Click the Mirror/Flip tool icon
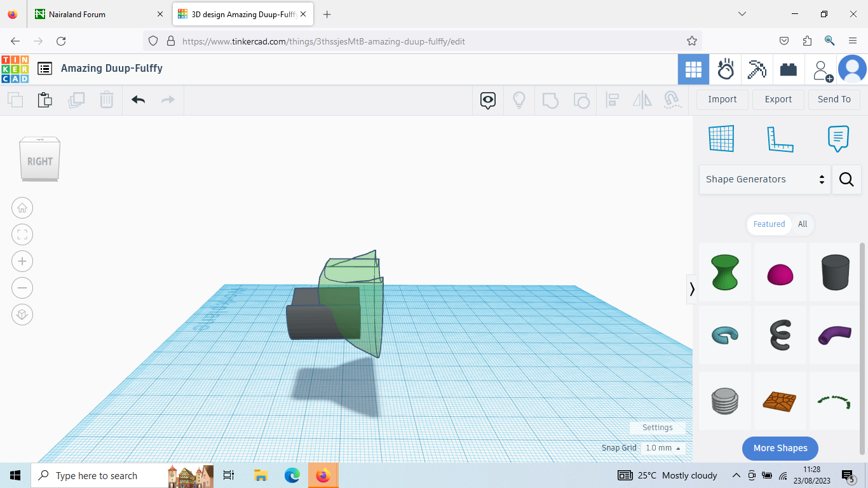The height and width of the screenshot is (488, 868). pos(642,100)
